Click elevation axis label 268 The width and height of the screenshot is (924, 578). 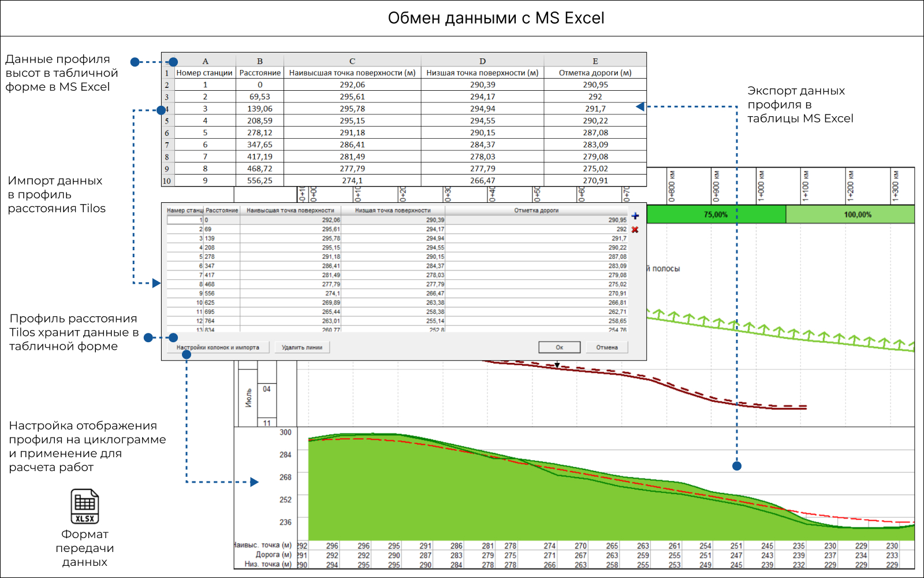tap(285, 477)
